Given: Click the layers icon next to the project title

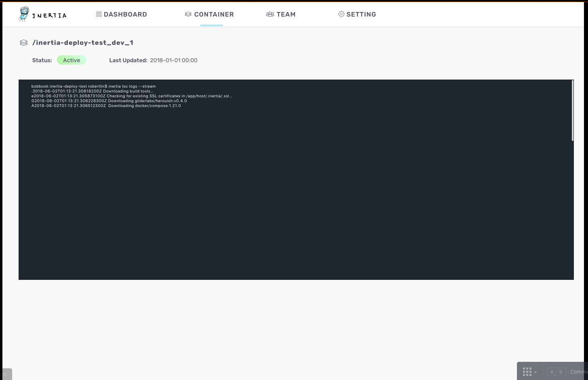Looking at the screenshot, I should coord(23,42).
